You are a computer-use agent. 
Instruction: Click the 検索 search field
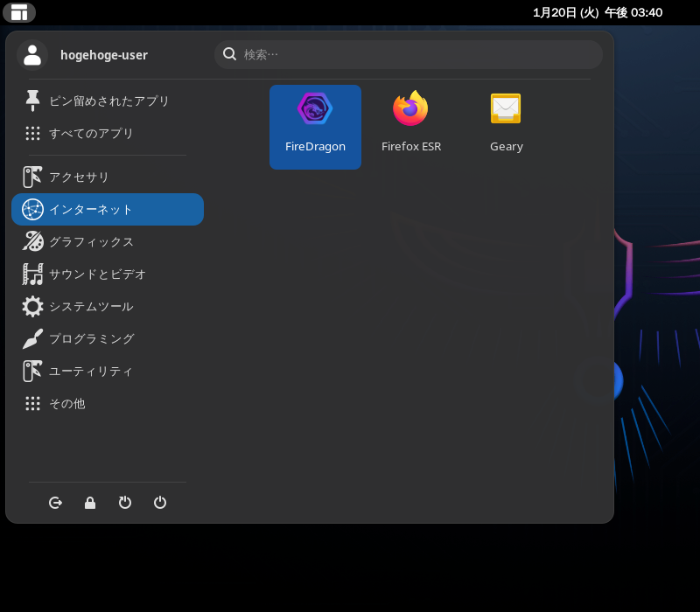pyautogui.click(x=409, y=54)
